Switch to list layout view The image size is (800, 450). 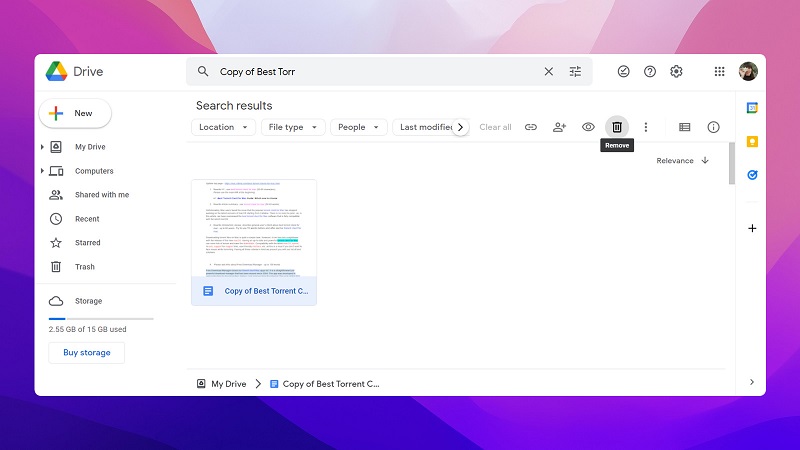(685, 127)
